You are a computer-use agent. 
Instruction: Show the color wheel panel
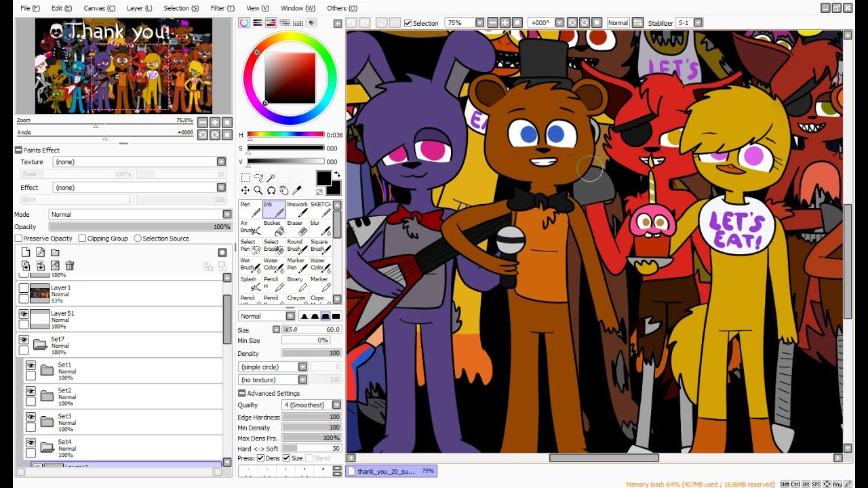(x=244, y=23)
